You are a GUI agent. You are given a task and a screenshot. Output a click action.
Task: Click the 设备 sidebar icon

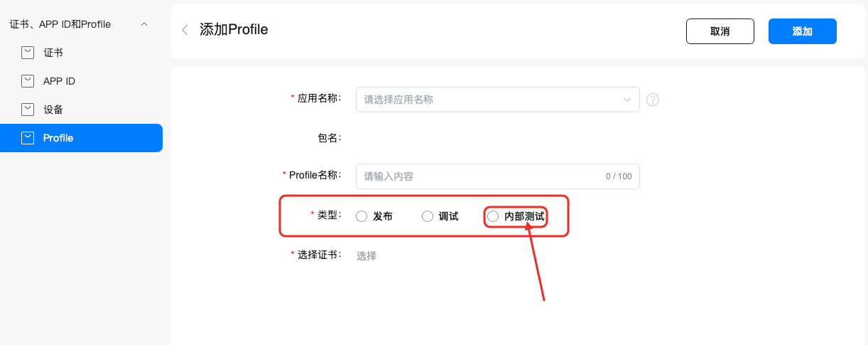28,110
